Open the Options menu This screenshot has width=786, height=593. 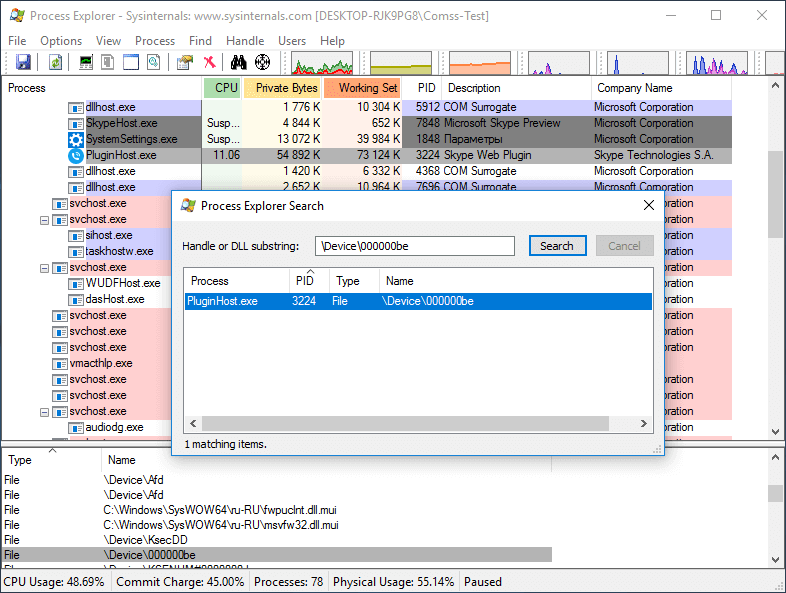[61, 41]
